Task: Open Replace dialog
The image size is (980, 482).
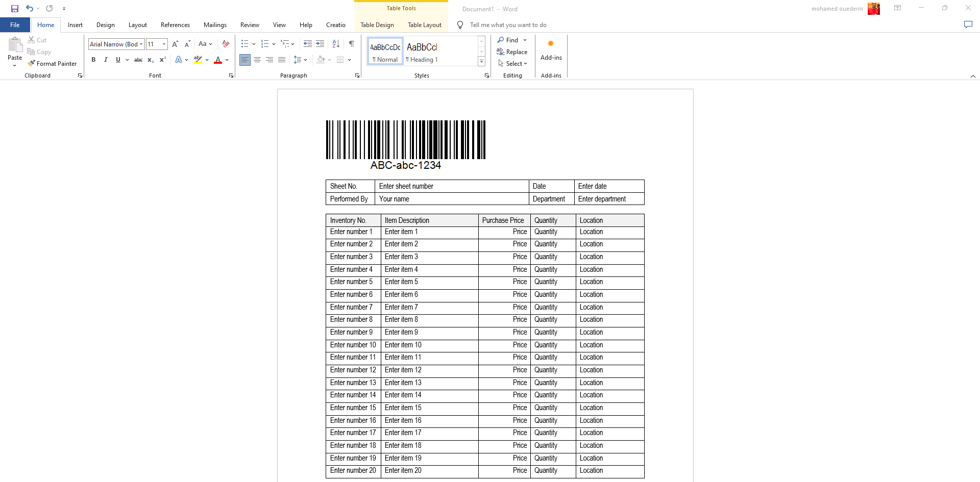Action: (x=512, y=52)
